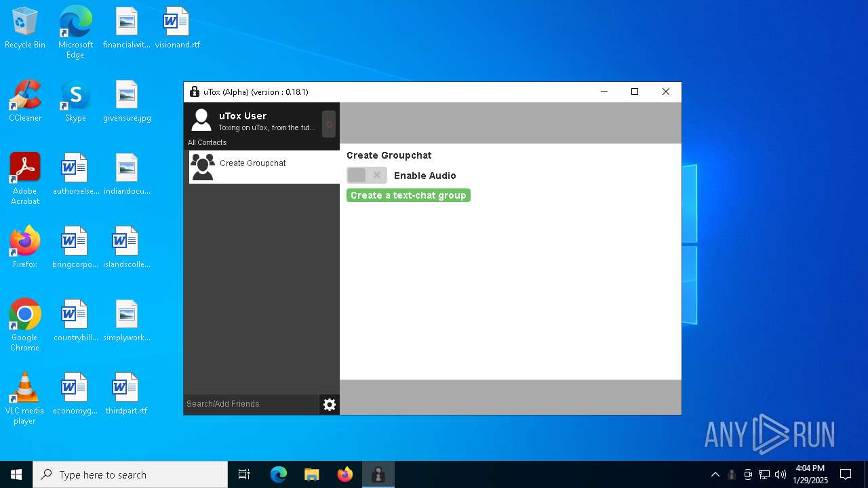The width and height of the screenshot is (868, 488).
Task: Select islandscolle... document on desktop
Action: (127, 248)
